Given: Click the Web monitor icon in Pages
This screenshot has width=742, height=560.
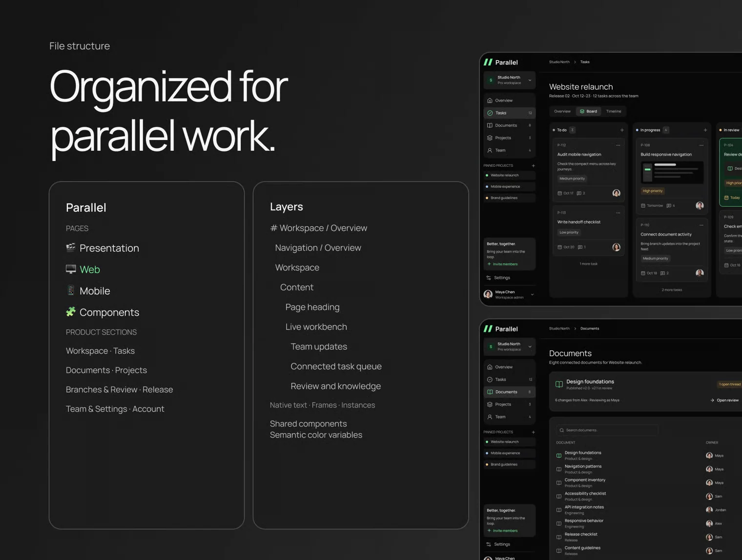Looking at the screenshot, I should pos(71,269).
